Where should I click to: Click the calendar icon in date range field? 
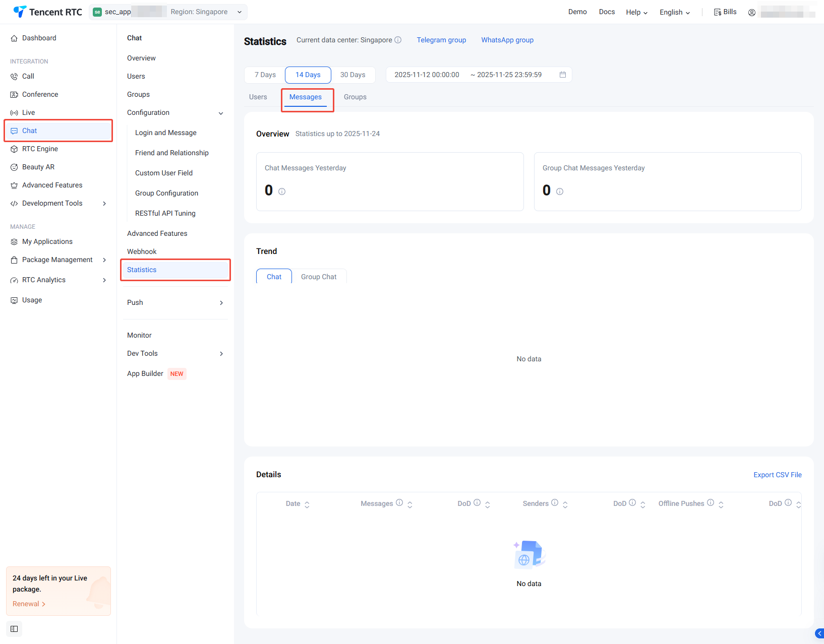click(x=562, y=75)
